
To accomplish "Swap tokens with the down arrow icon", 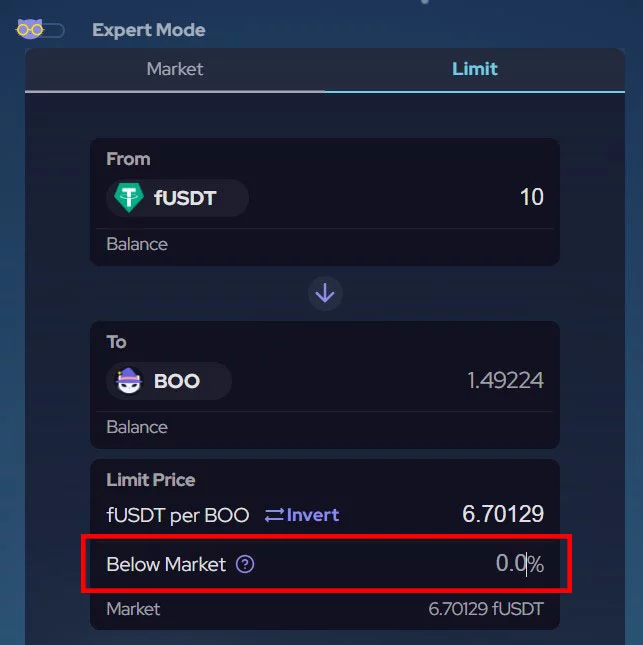I will coord(325,294).
